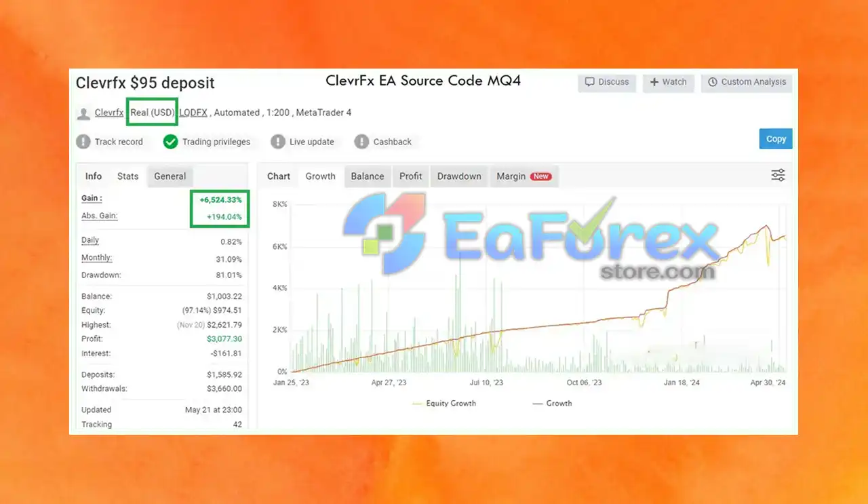Image resolution: width=868 pixels, height=504 pixels.
Task: Click the blue Copy button
Action: (776, 139)
